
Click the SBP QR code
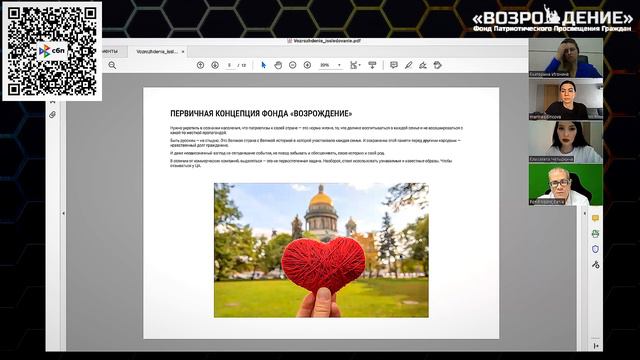click(52, 51)
